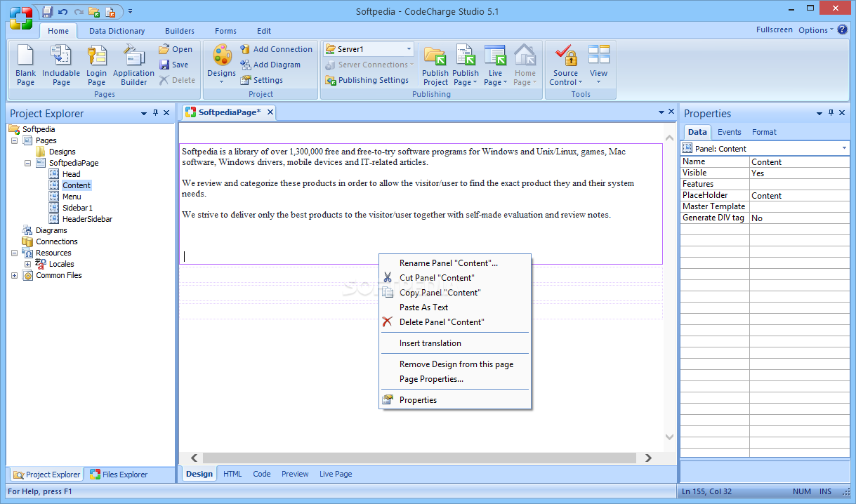Viewport: 856px width, 504px height.
Task: Click the Visible property value Yes
Action: pyautogui.click(x=799, y=173)
